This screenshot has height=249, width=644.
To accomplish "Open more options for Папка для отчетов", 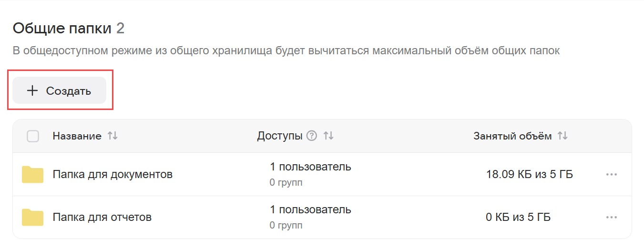I will [612, 218].
